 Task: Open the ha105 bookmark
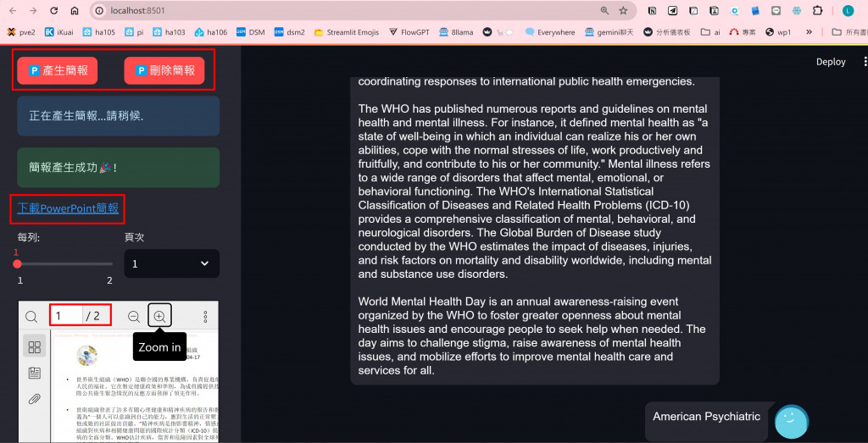point(99,32)
